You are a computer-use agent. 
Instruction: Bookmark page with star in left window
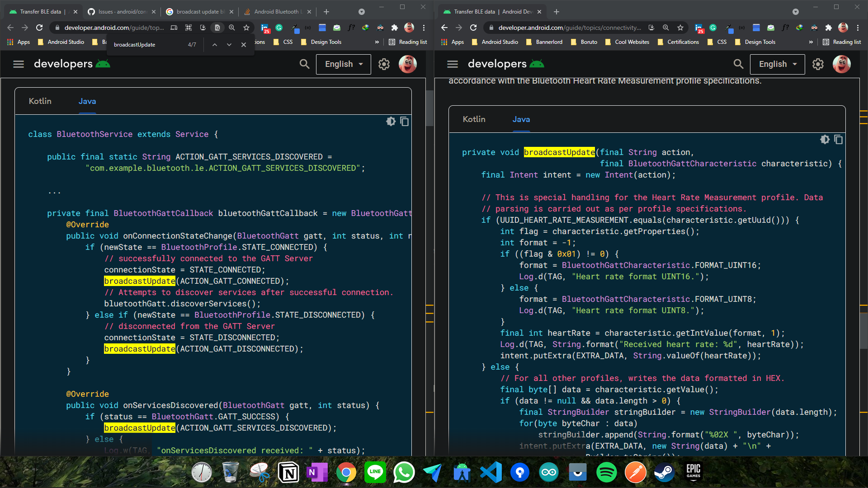(x=246, y=28)
